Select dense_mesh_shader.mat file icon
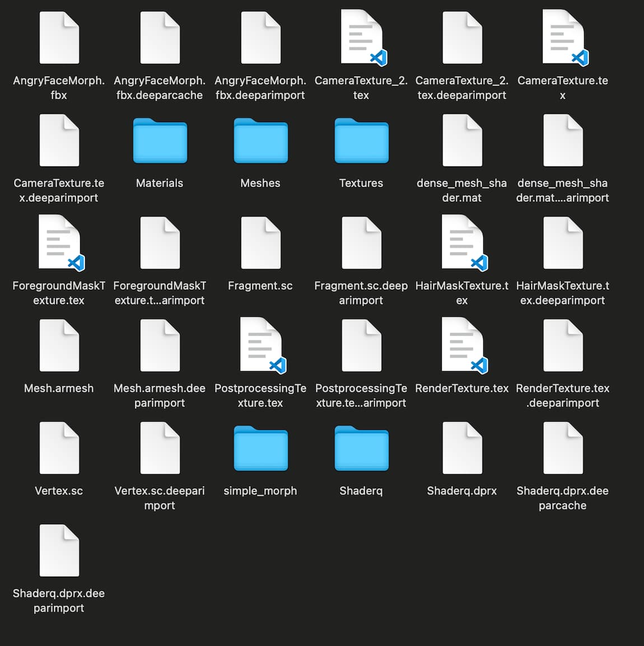Image resolution: width=644 pixels, height=646 pixels. point(462,140)
